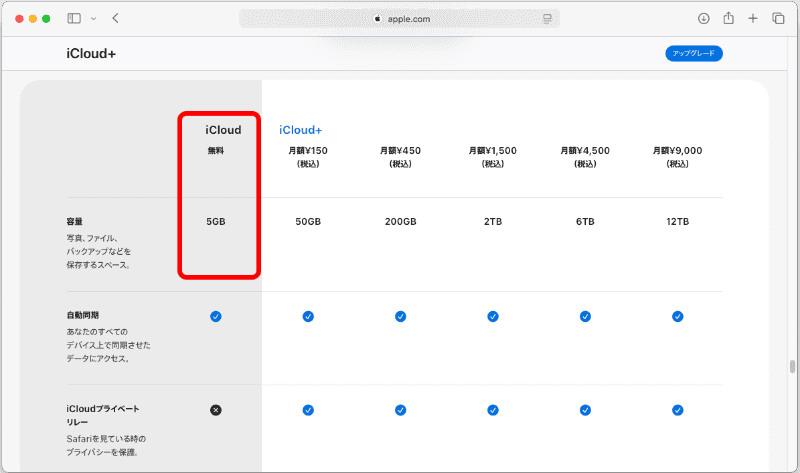Click the blue iCloud+ column heading
This screenshot has width=800, height=473.
[x=301, y=130]
